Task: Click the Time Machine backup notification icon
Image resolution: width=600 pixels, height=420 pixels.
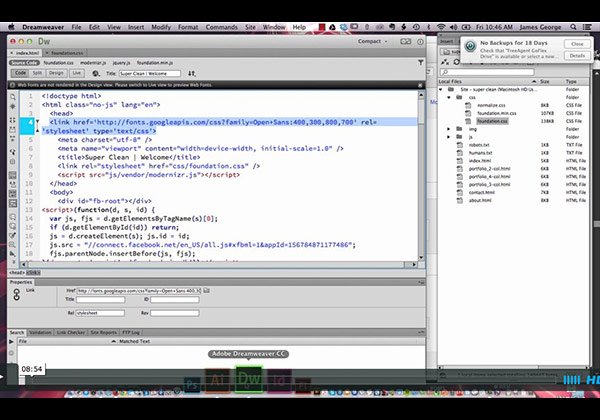Action: pos(470,47)
